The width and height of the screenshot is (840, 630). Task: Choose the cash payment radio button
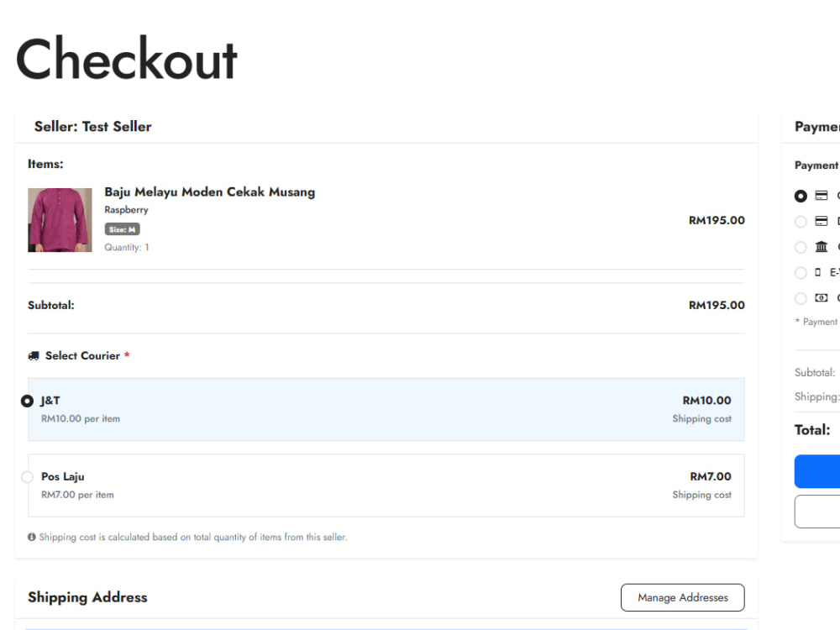801,298
